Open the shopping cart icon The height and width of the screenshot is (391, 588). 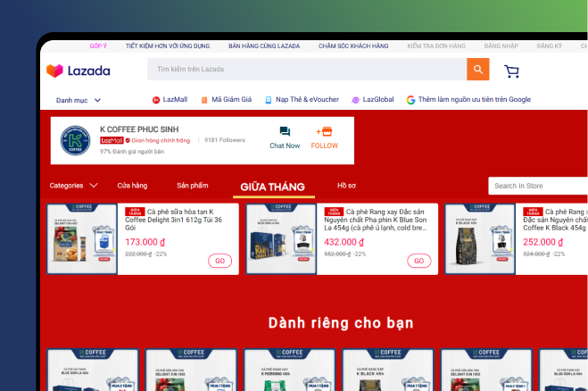(x=511, y=71)
